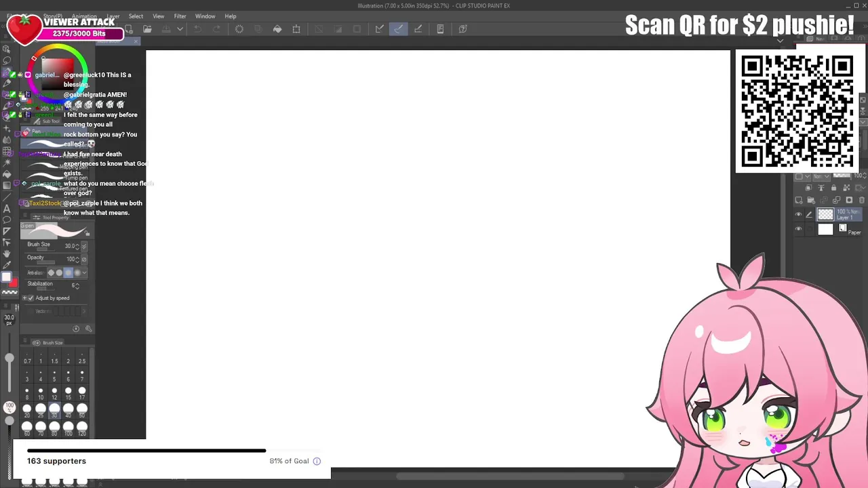
Task: Toggle the Adjust by speed checkbox
Action: [x=31, y=298]
